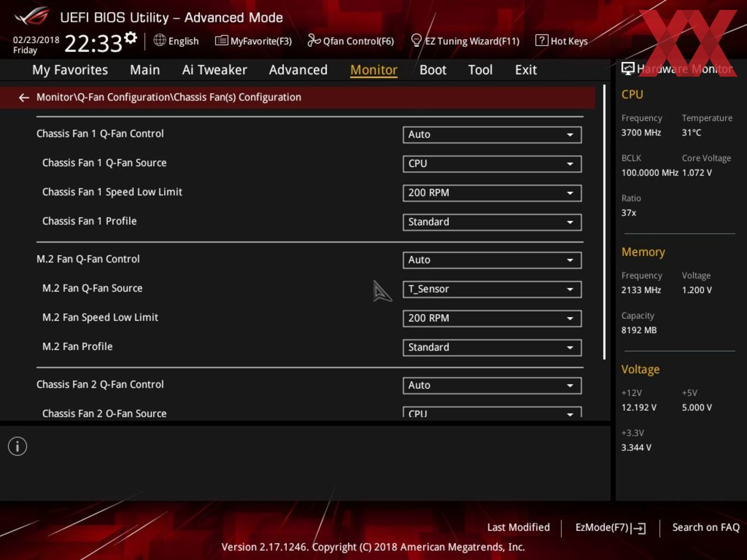Select the Chassis Fan 1 Q-Fan Control label
The image size is (747, 560).
tap(100, 133)
